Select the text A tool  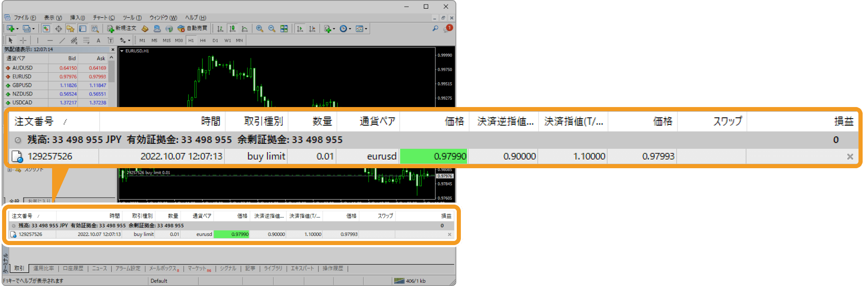tap(98, 40)
